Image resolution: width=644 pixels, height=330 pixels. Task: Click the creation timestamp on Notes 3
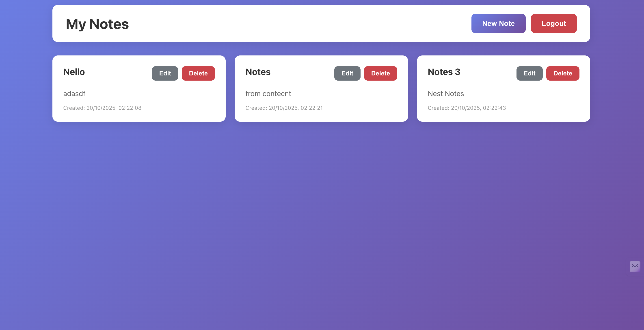coord(467,108)
